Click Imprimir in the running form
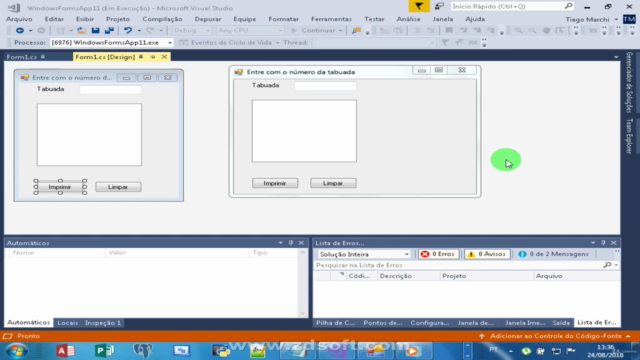The height and width of the screenshot is (360, 640). click(x=275, y=183)
